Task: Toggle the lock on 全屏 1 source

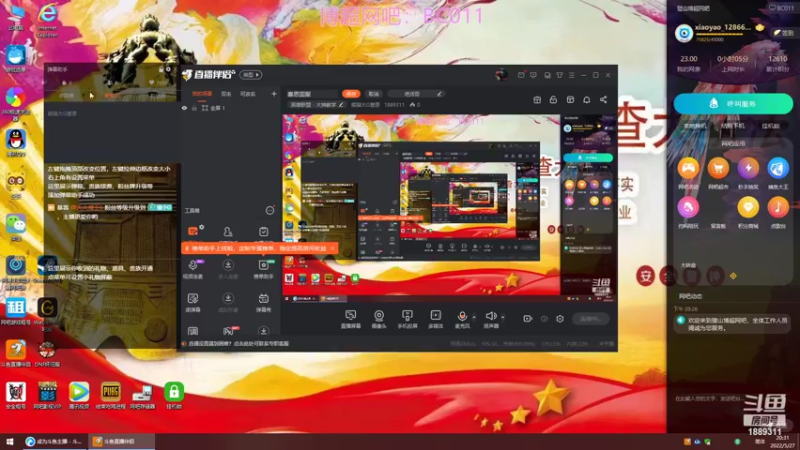Action: click(194, 108)
